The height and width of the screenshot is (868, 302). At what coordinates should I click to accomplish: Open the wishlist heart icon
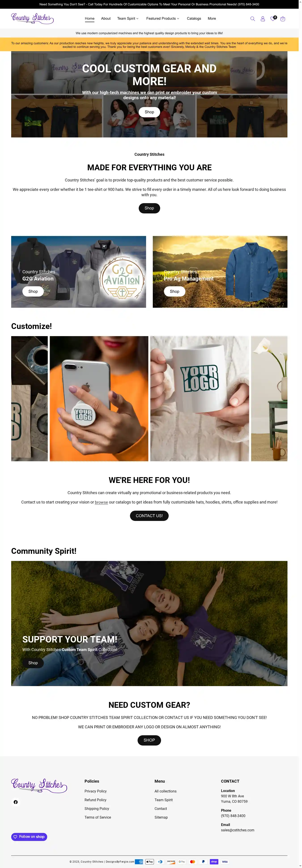point(273,19)
